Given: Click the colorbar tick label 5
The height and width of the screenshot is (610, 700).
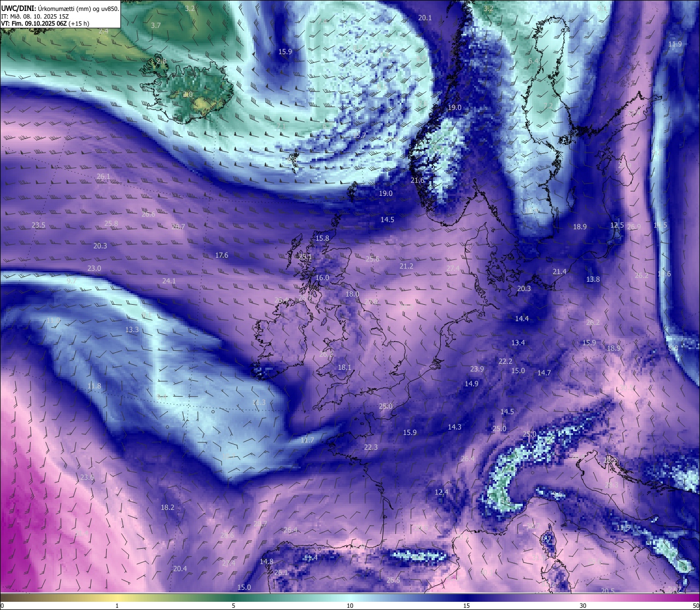Looking at the screenshot, I should [x=234, y=606].
